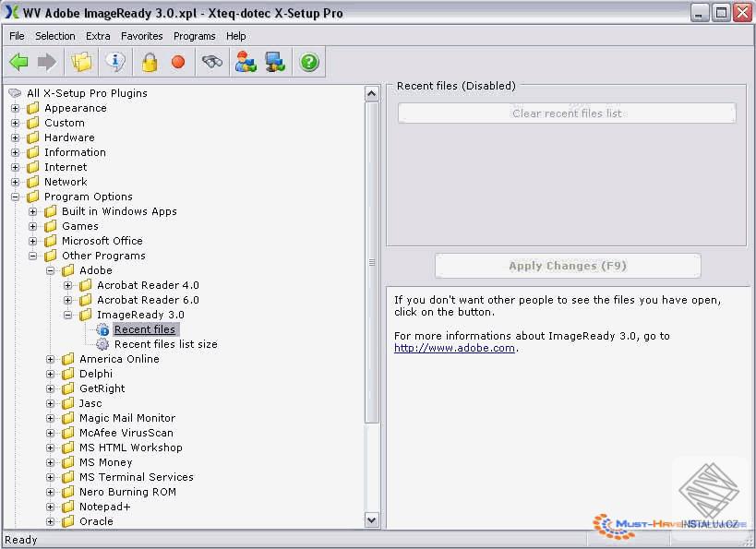Viewport: 756px width, 549px height.
Task: Open the Favorites menu
Action: tap(142, 36)
